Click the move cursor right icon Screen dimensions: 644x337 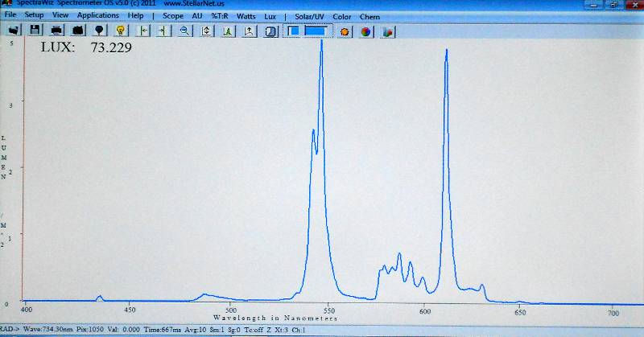[163, 31]
